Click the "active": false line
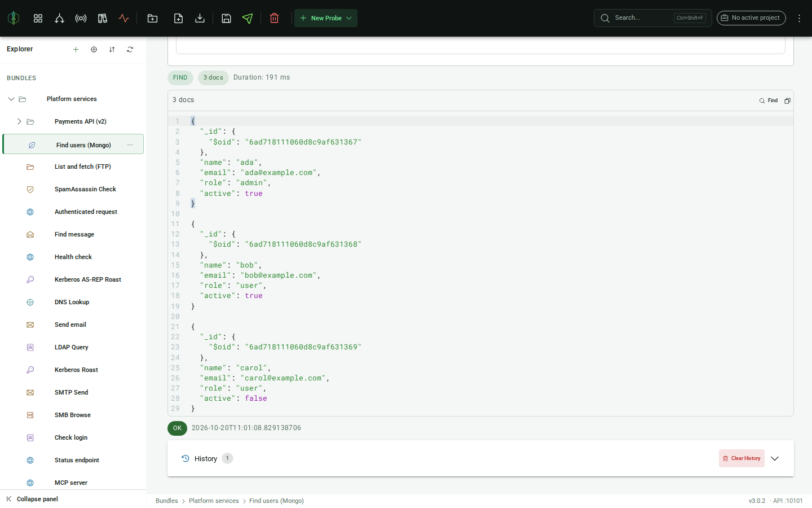Image resolution: width=812 pixels, height=508 pixels. click(233, 398)
